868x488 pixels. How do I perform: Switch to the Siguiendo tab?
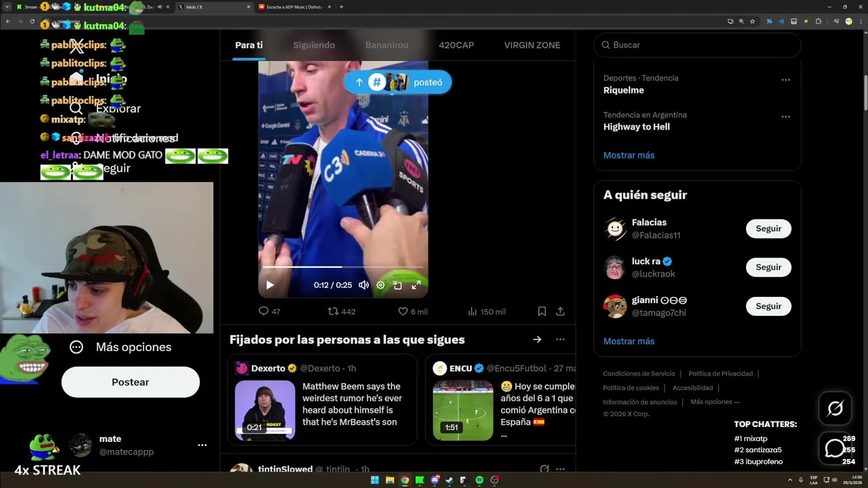(x=314, y=45)
